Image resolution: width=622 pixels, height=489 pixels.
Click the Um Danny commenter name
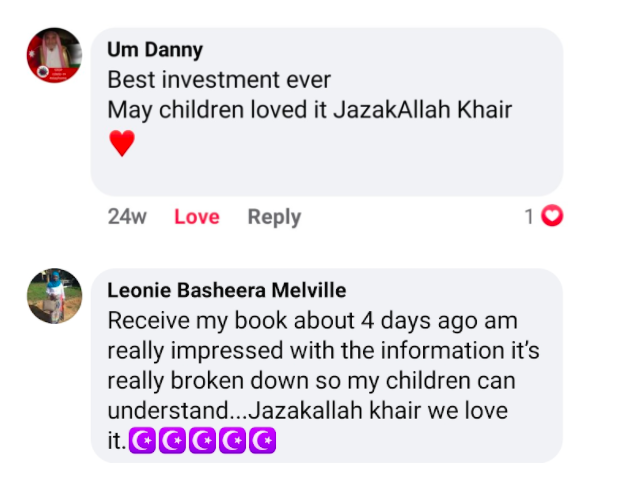pyautogui.click(x=154, y=50)
